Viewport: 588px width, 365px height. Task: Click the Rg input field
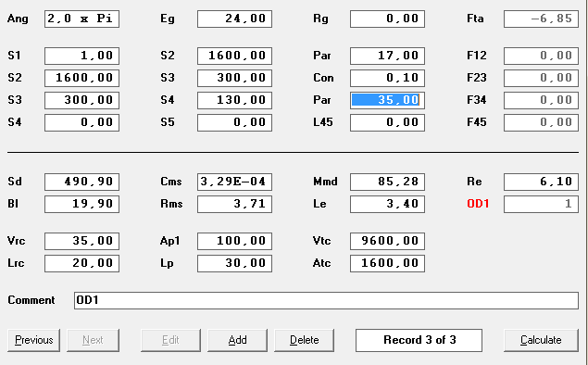point(387,19)
